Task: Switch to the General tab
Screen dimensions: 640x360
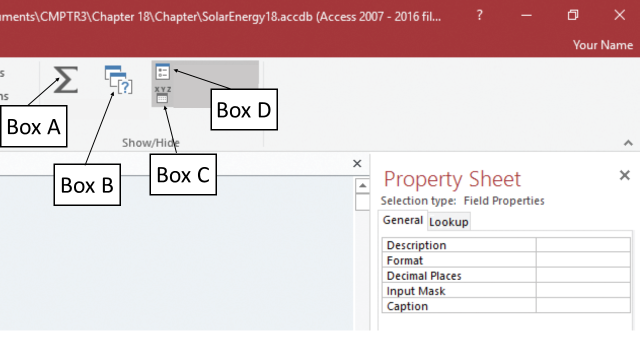Action: [x=402, y=220]
